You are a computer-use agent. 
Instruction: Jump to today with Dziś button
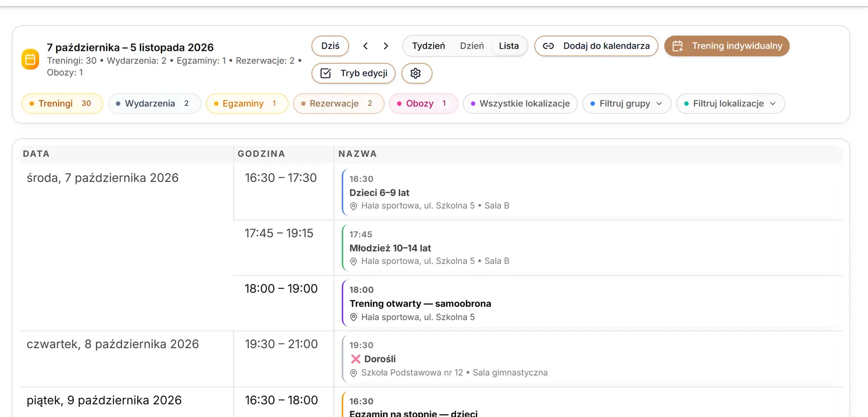(x=330, y=46)
